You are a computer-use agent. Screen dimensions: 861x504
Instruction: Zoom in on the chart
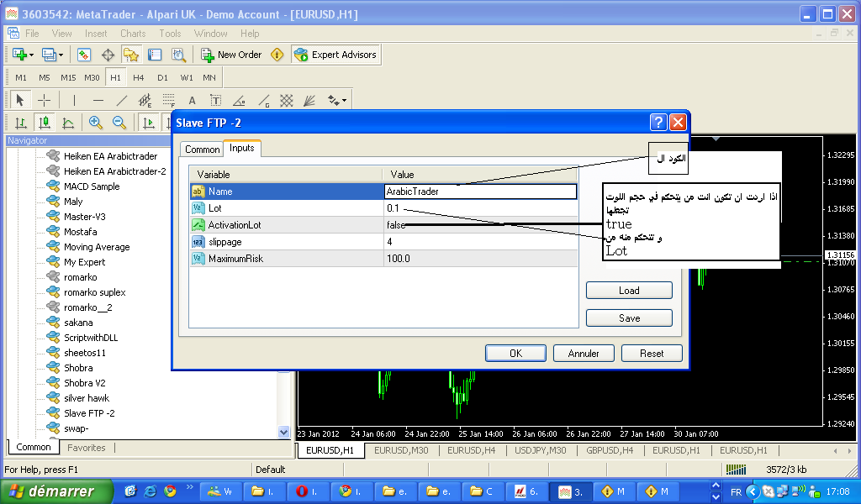coord(96,123)
